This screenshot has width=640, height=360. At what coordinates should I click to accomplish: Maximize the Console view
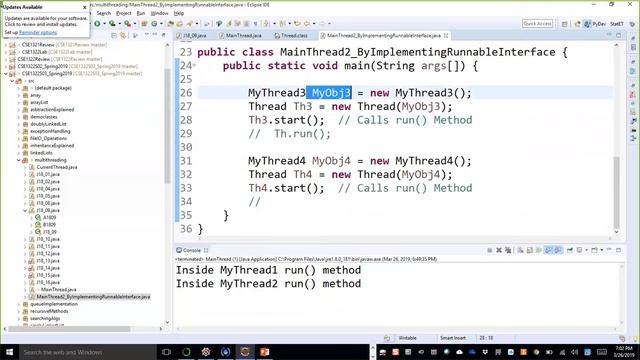(x=619, y=250)
